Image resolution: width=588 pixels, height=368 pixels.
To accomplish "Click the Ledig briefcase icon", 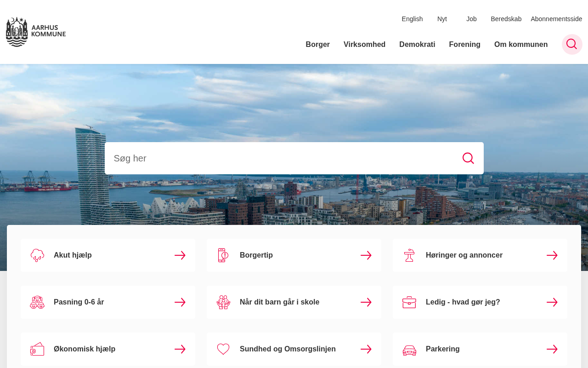I will tap(409, 302).
